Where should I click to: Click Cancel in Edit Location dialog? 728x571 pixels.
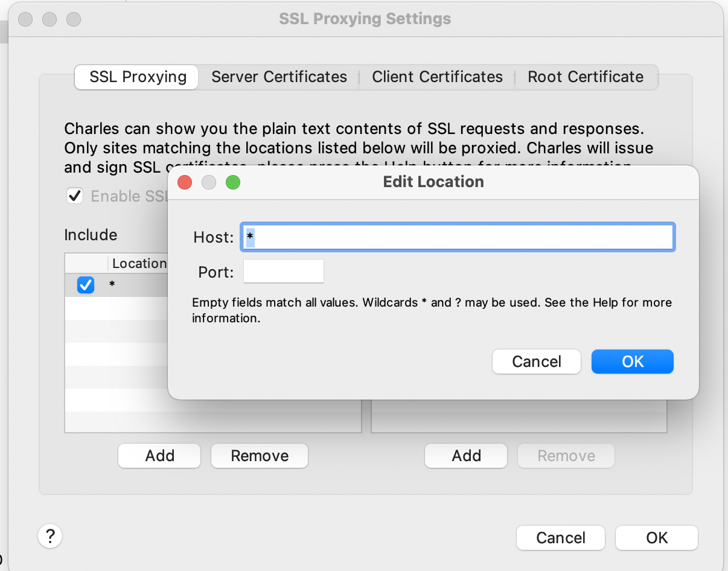[537, 362]
